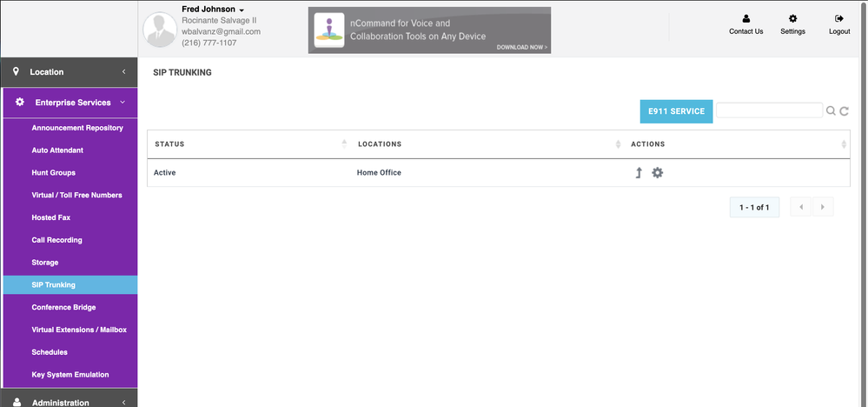This screenshot has width=868, height=407.
Task: Click the search input field
Action: [x=769, y=110]
